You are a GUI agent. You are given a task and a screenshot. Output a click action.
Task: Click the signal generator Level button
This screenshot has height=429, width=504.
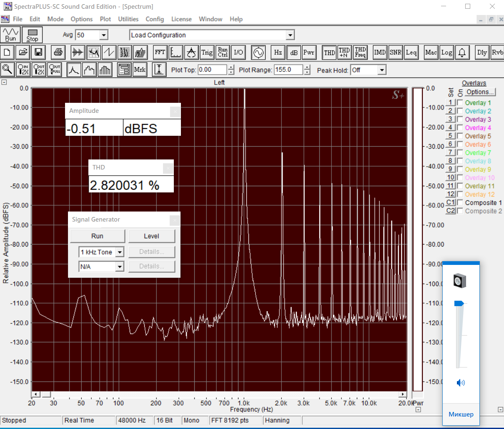pos(151,236)
